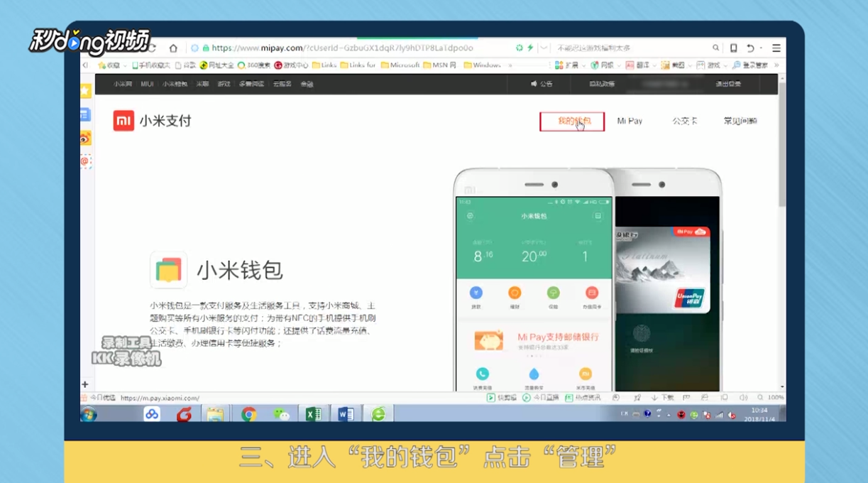Select the orange 米币充值 Mi coin icon
The width and height of the screenshot is (868, 483).
tap(585, 374)
